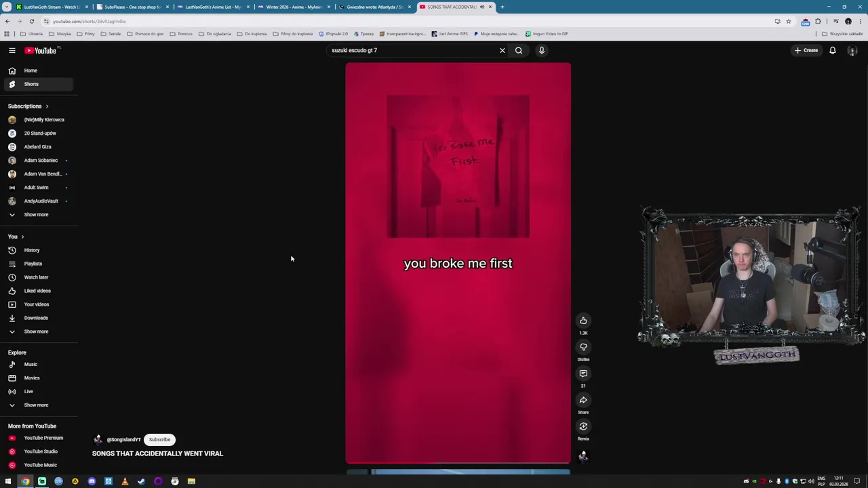This screenshot has height=488, width=868.
Task: Expand the You section chevron
Action: [22, 237]
